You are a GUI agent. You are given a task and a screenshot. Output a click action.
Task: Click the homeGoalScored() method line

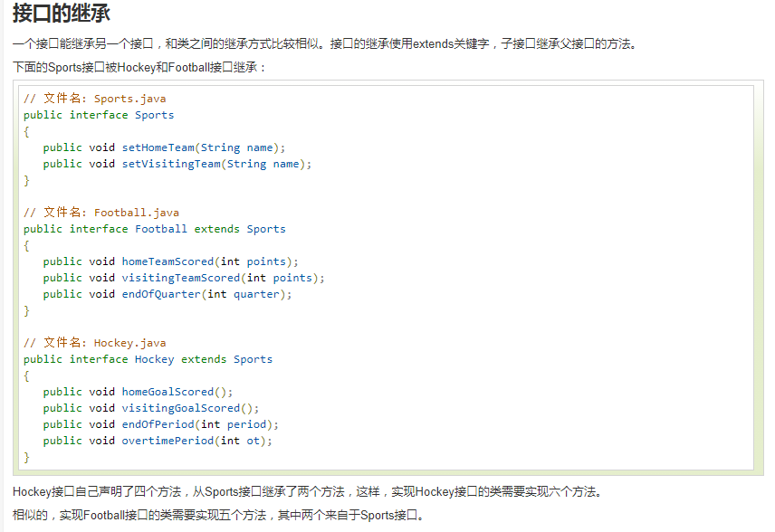click(x=138, y=392)
